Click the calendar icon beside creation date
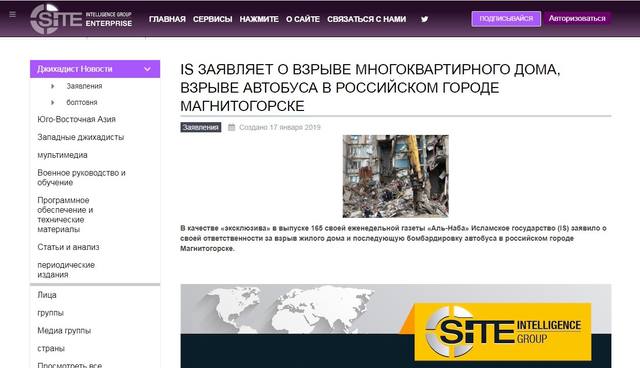This screenshot has width=640, height=368. click(x=231, y=127)
